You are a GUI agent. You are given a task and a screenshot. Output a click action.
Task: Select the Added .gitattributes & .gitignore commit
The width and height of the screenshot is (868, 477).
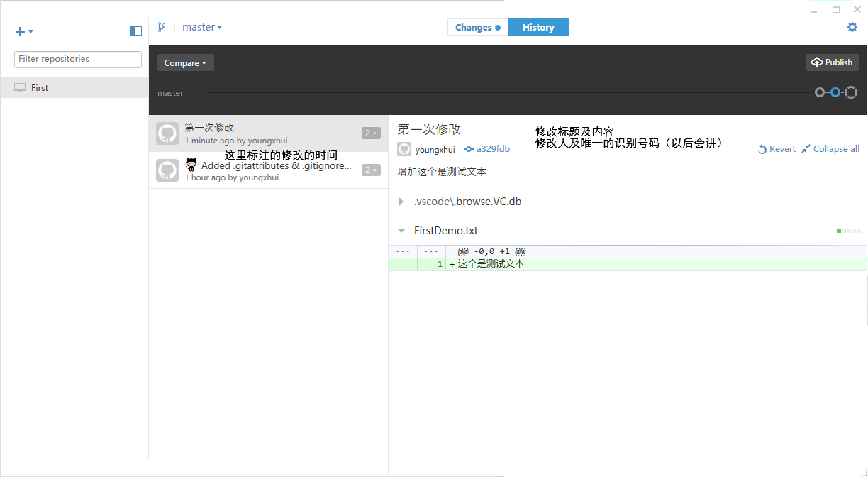pyautogui.click(x=269, y=170)
